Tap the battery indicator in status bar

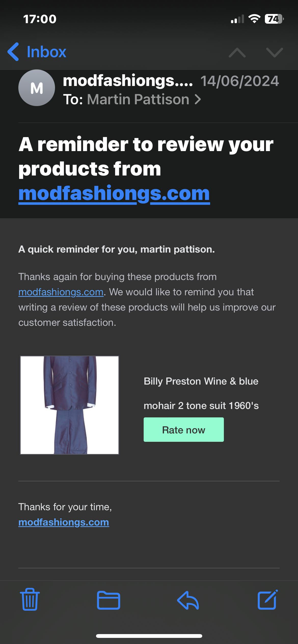(x=274, y=19)
